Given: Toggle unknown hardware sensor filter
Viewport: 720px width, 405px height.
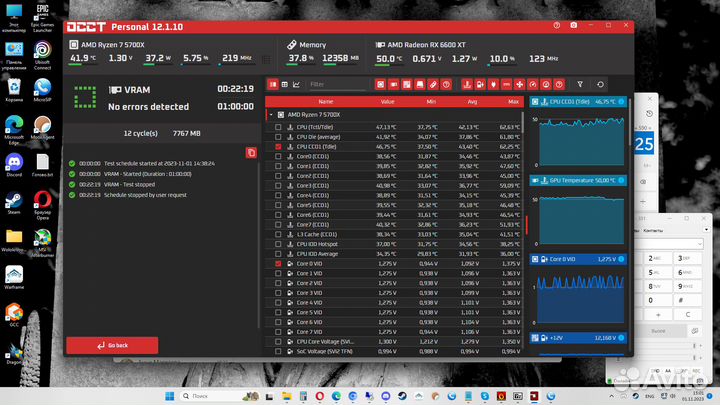Looking at the screenshot, I should tap(446, 84).
